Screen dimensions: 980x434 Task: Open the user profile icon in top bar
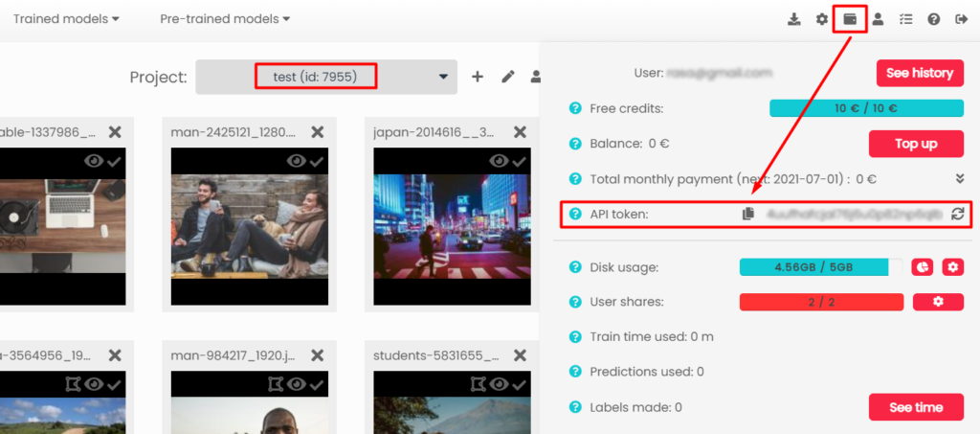point(878,19)
